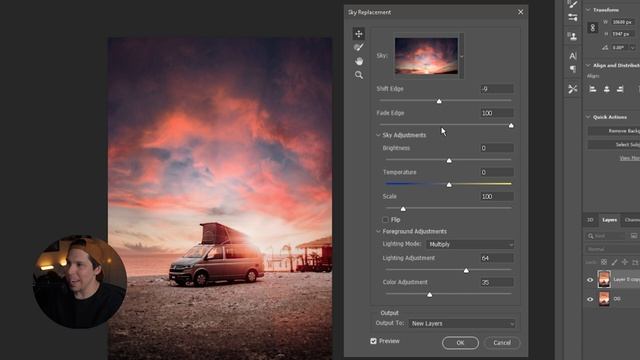Click the Temperature slider handle
640x360 pixels.
449,184
